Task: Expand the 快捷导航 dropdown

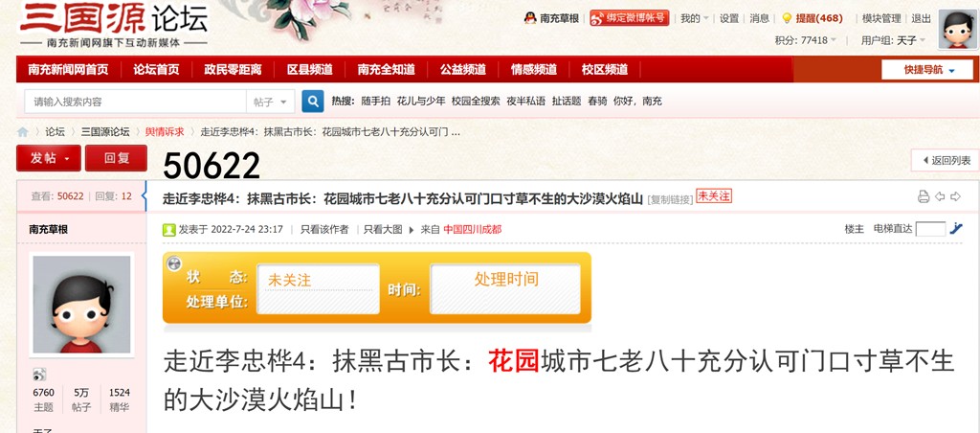Action: (x=926, y=70)
